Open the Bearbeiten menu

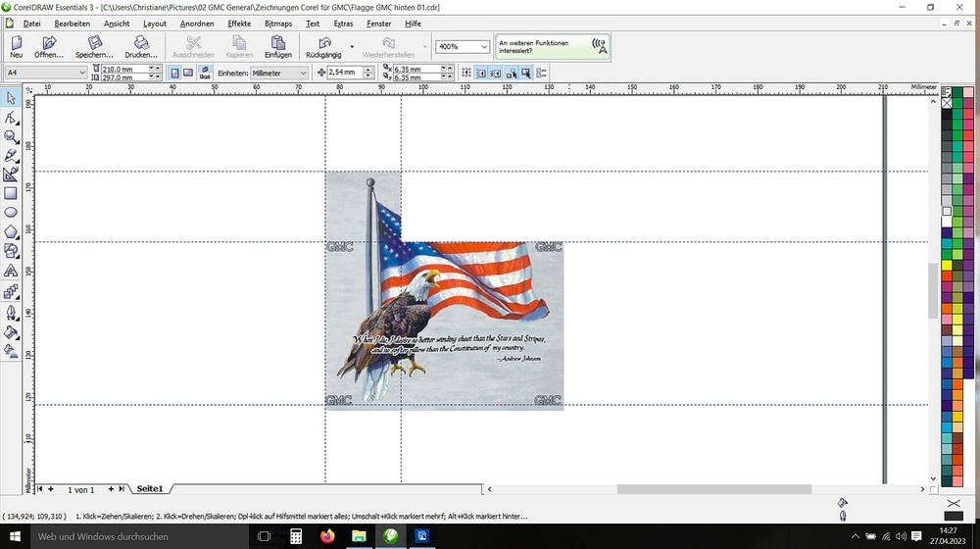coord(72,24)
